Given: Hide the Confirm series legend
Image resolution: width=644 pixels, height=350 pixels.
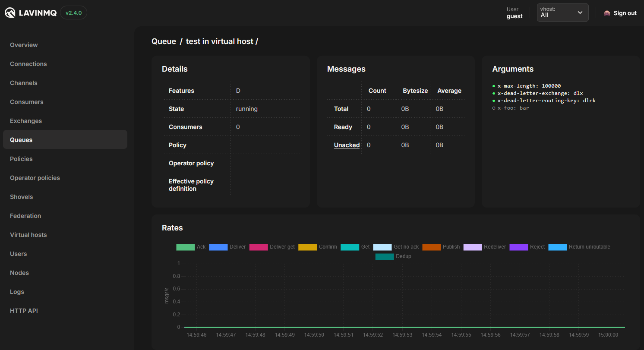Looking at the screenshot, I should click(317, 247).
